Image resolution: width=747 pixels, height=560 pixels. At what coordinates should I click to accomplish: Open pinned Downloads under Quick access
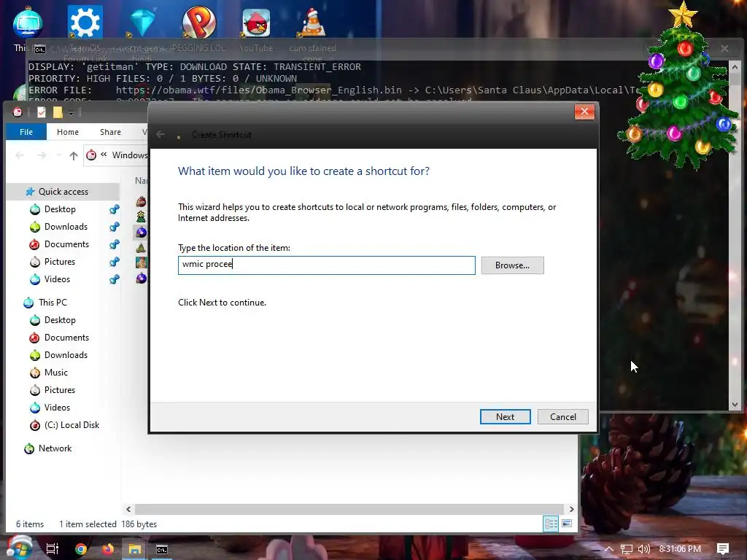pos(66,227)
